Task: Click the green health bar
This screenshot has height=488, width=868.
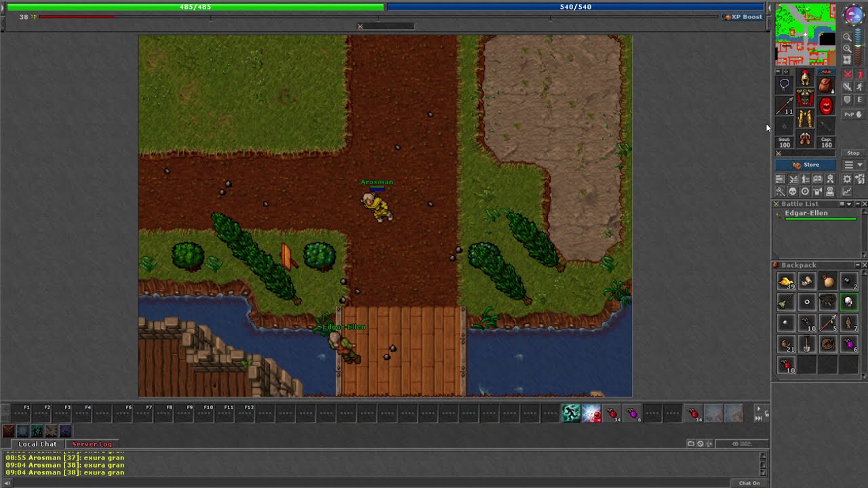Action: 195,7
